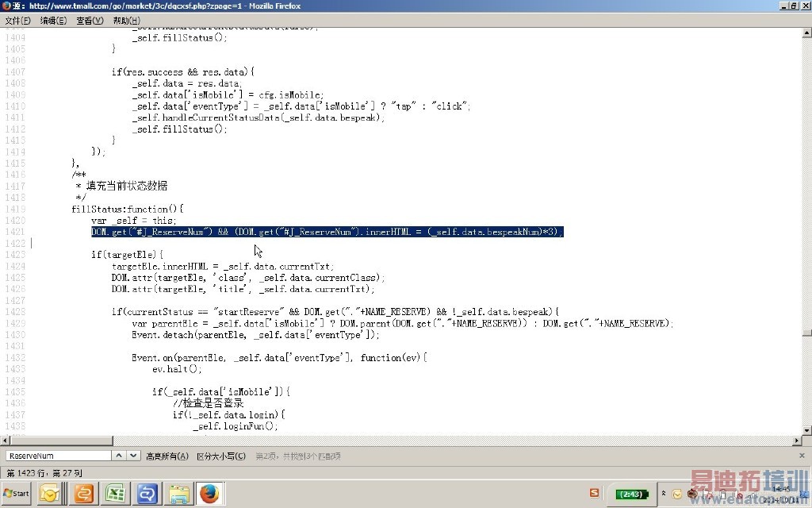Click the Start button on taskbar
The image size is (812, 508).
pos(16,494)
